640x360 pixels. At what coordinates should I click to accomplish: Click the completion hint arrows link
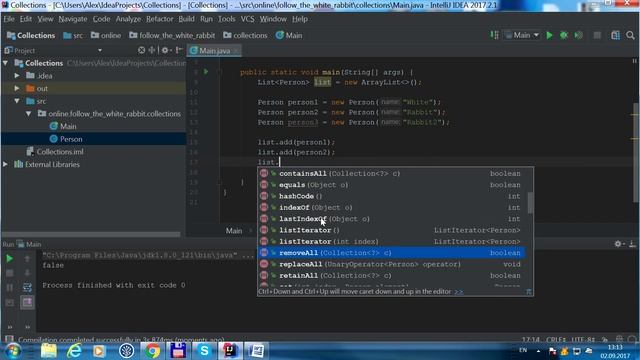click(459, 292)
